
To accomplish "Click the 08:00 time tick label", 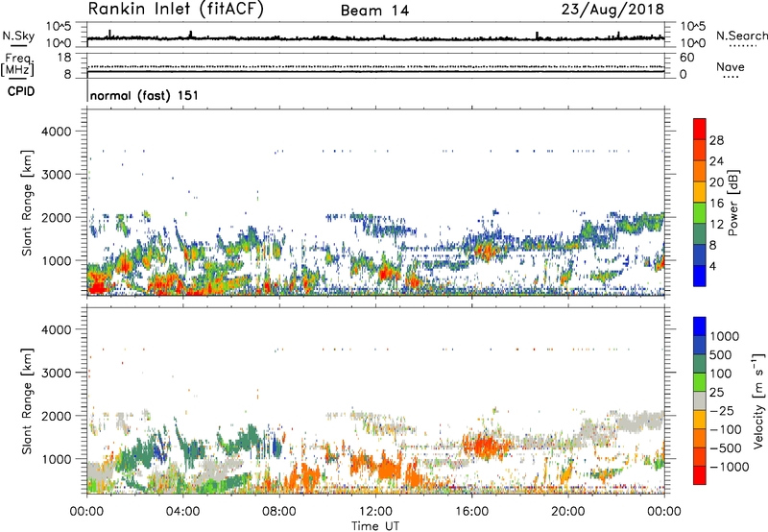I will [279, 512].
